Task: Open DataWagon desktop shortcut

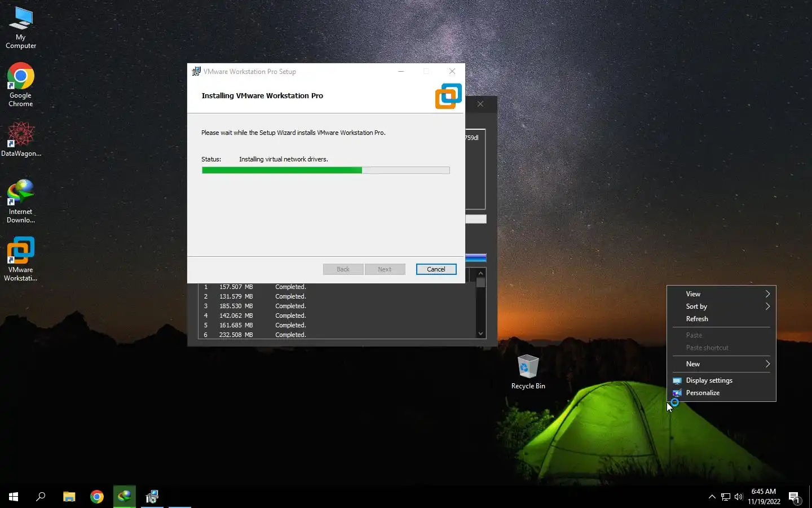Action: 21,139
